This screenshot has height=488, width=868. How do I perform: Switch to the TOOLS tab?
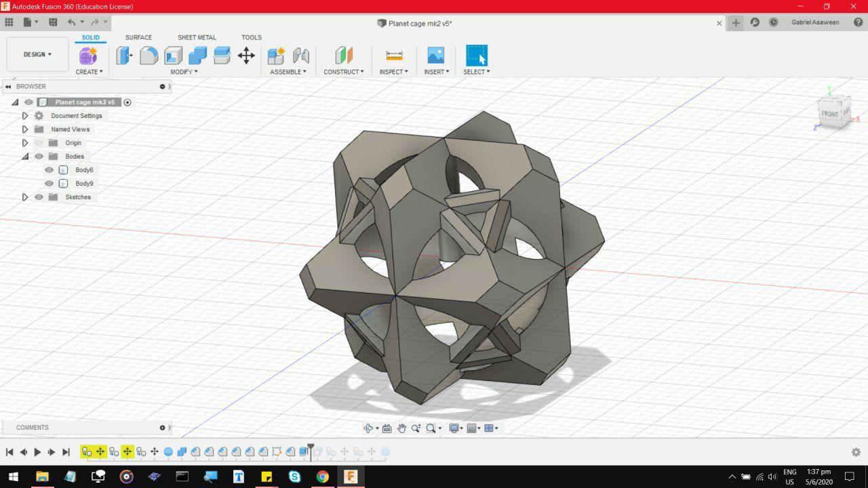[252, 37]
